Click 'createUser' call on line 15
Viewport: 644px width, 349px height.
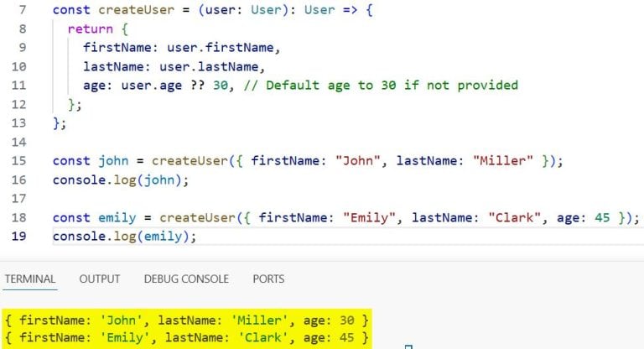190,160
